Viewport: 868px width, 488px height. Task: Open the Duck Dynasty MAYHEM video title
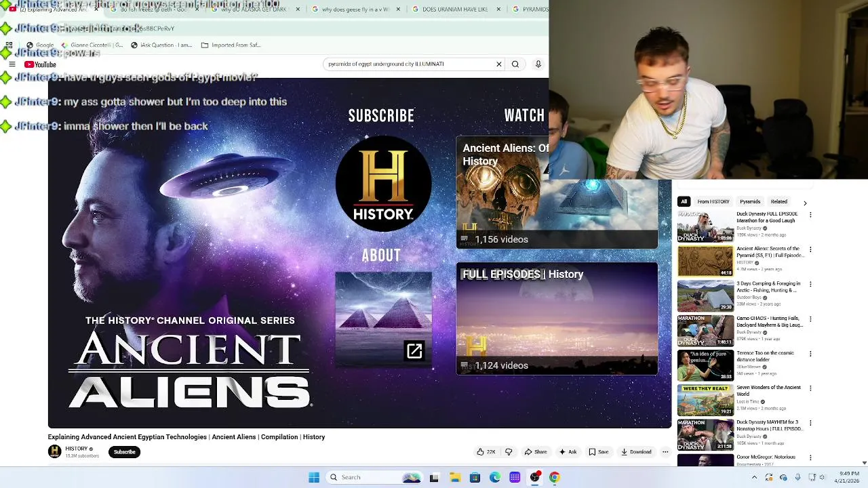(x=770, y=426)
